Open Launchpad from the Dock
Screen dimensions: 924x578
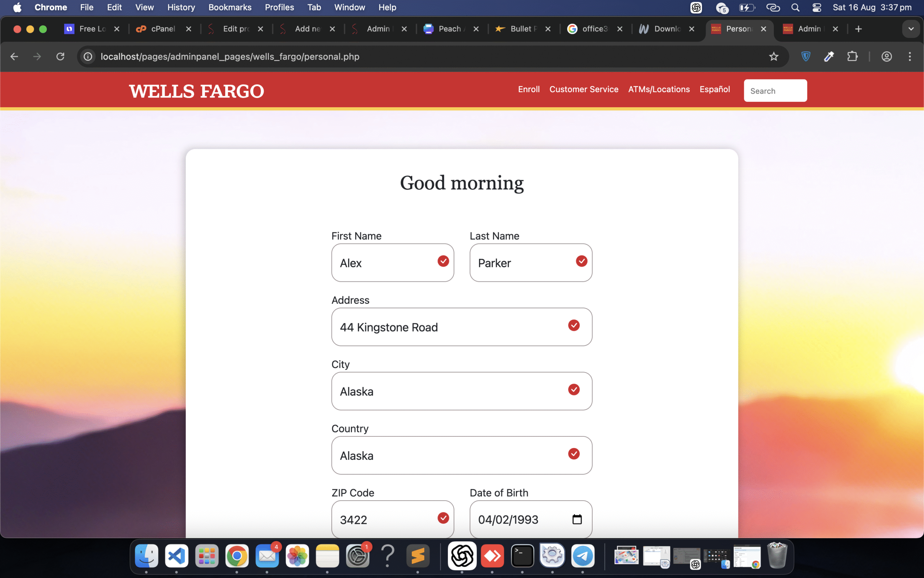pyautogui.click(x=206, y=556)
